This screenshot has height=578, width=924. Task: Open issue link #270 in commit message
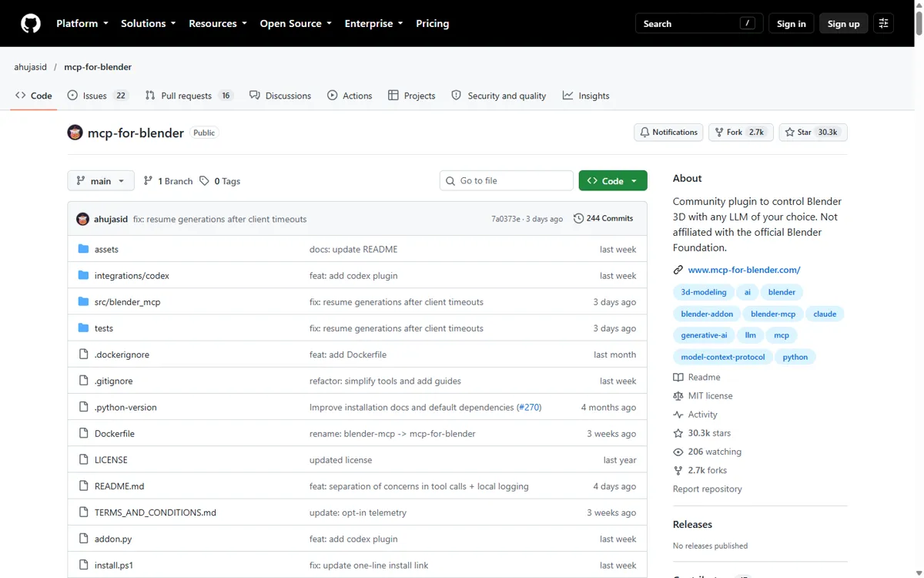[529, 407]
